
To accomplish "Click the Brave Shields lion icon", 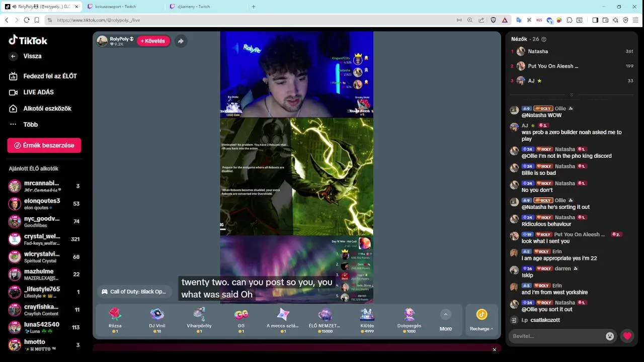I will pos(493,20).
